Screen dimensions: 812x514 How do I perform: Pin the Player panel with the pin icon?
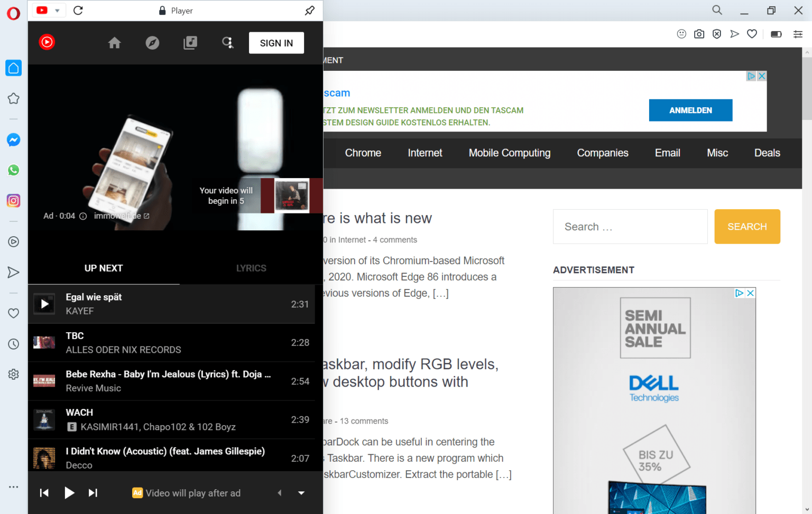(309, 10)
